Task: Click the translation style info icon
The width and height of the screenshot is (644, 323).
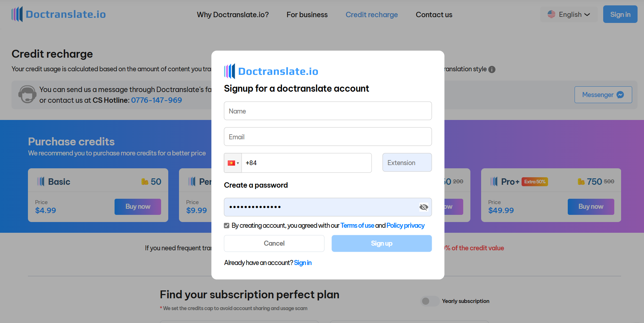Action: tap(492, 69)
